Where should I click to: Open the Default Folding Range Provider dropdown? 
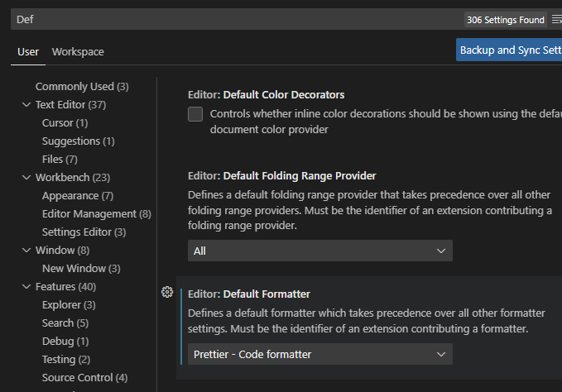(x=319, y=251)
